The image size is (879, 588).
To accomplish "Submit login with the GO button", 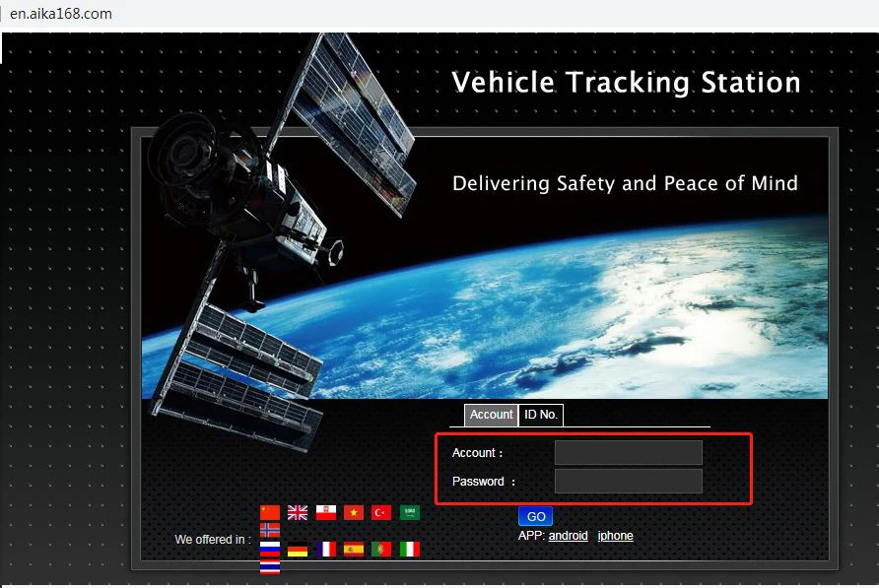I will [x=536, y=516].
